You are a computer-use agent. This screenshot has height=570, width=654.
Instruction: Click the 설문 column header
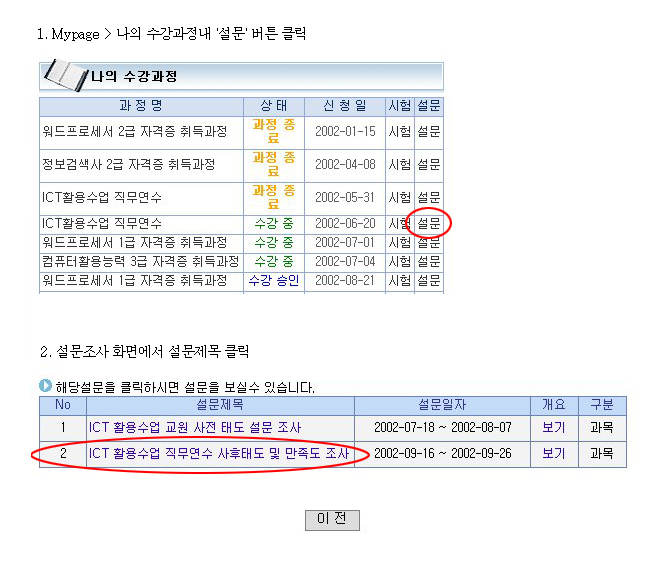click(429, 106)
